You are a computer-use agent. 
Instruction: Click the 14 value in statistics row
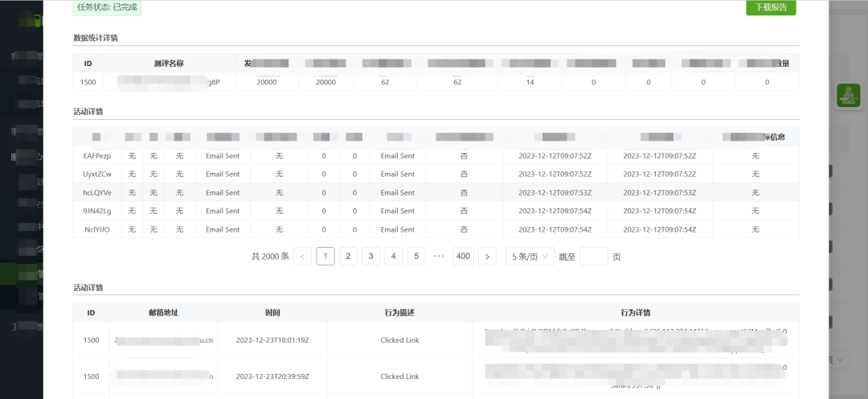tap(530, 82)
